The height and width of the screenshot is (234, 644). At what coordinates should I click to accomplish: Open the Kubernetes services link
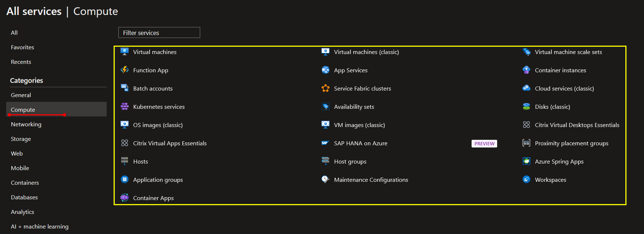[159, 107]
